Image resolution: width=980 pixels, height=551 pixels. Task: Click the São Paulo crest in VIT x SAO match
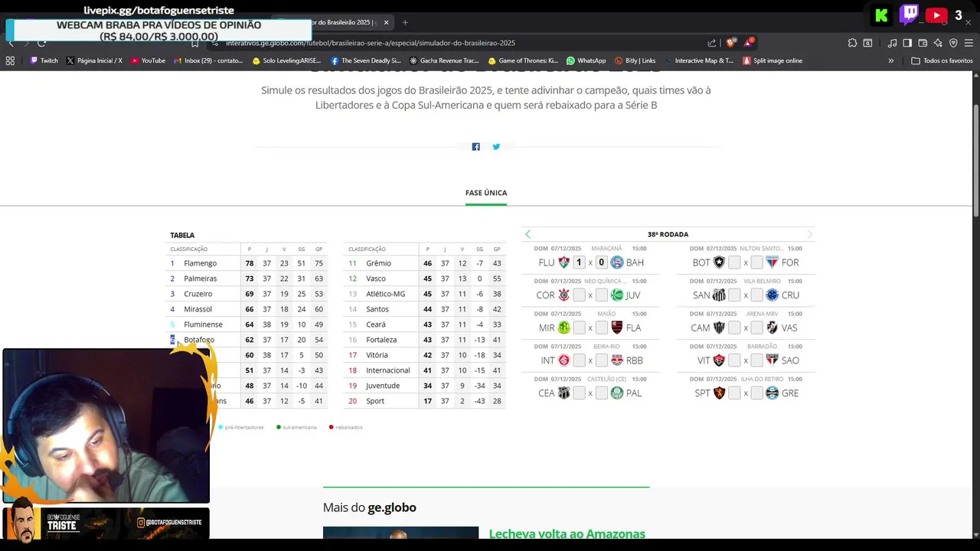click(772, 360)
